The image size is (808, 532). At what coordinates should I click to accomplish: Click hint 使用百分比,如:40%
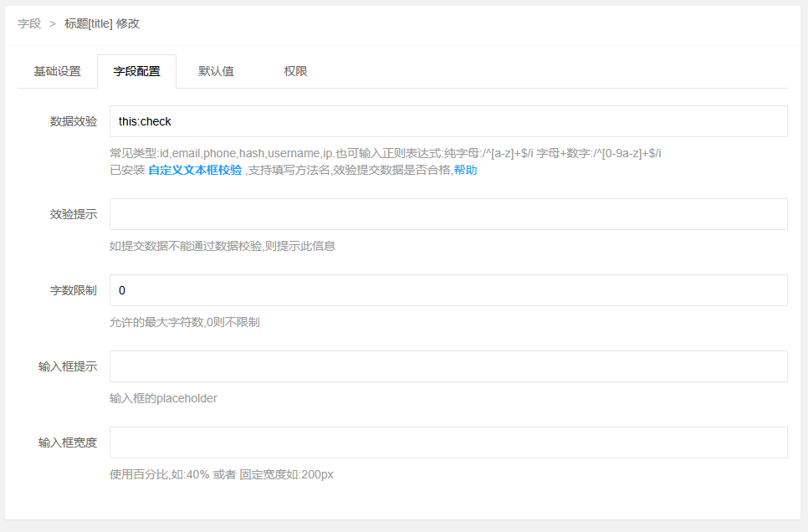coord(222,474)
